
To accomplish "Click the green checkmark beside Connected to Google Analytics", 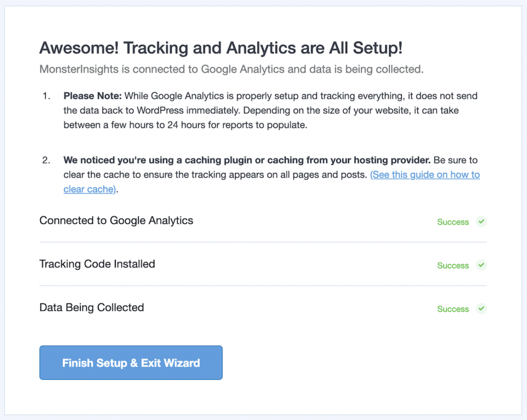I will click(x=481, y=221).
